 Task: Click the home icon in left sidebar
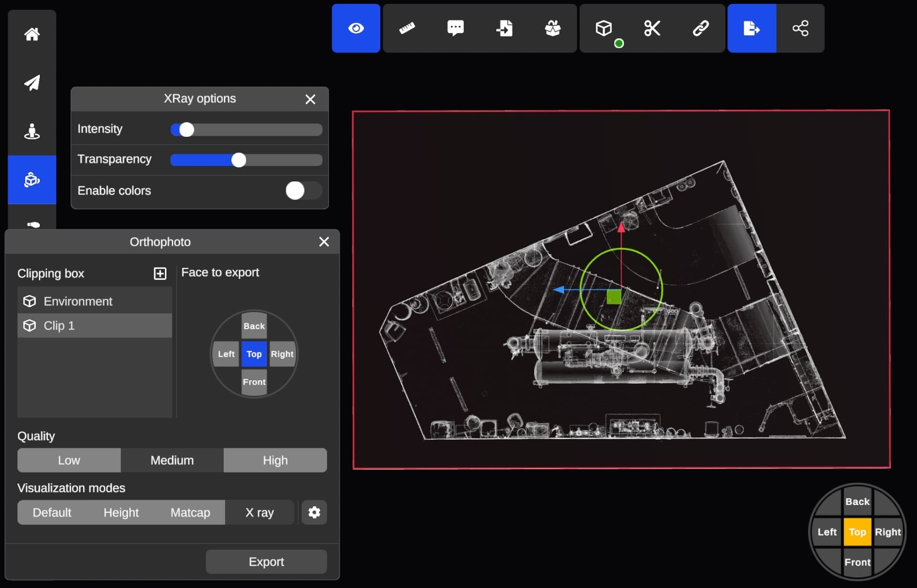[32, 34]
